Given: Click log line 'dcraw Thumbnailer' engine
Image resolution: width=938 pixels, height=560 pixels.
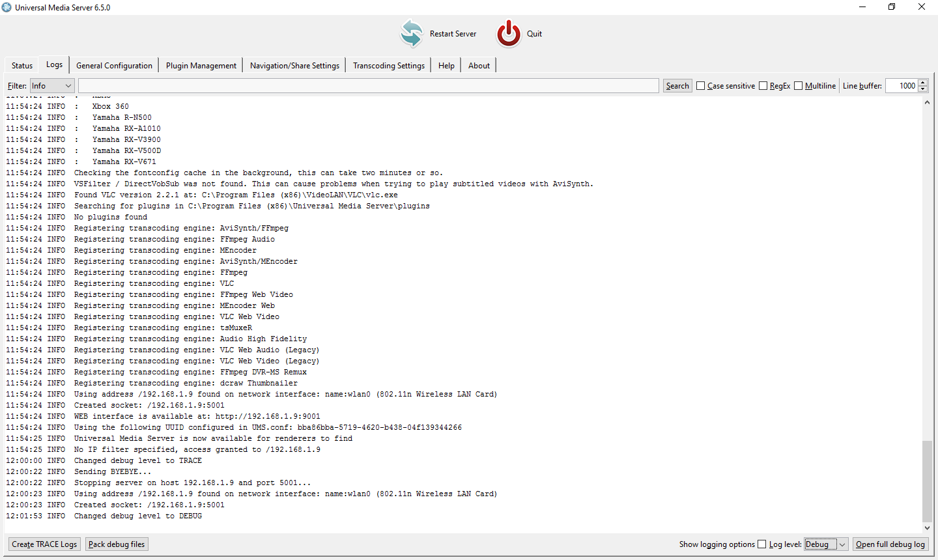Looking at the screenshot, I should point(186,383).
